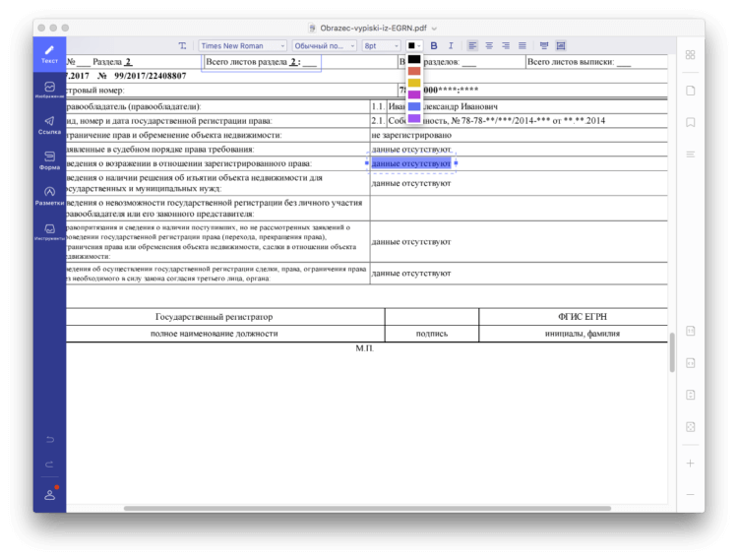Select the Текст tool in sidebar
The image size is (738, 560).
[49, 54]
